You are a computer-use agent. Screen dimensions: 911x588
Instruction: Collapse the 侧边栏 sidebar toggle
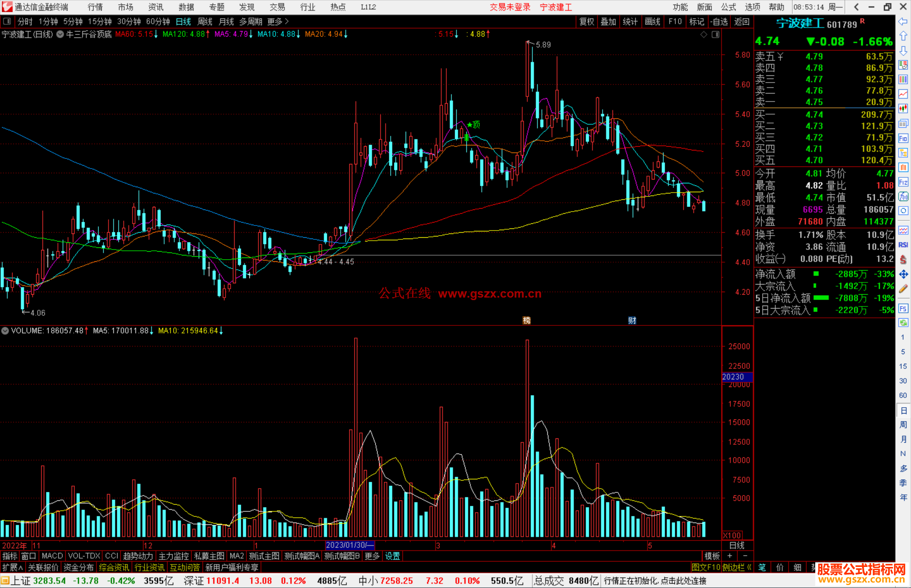click(x=736, y=567)
